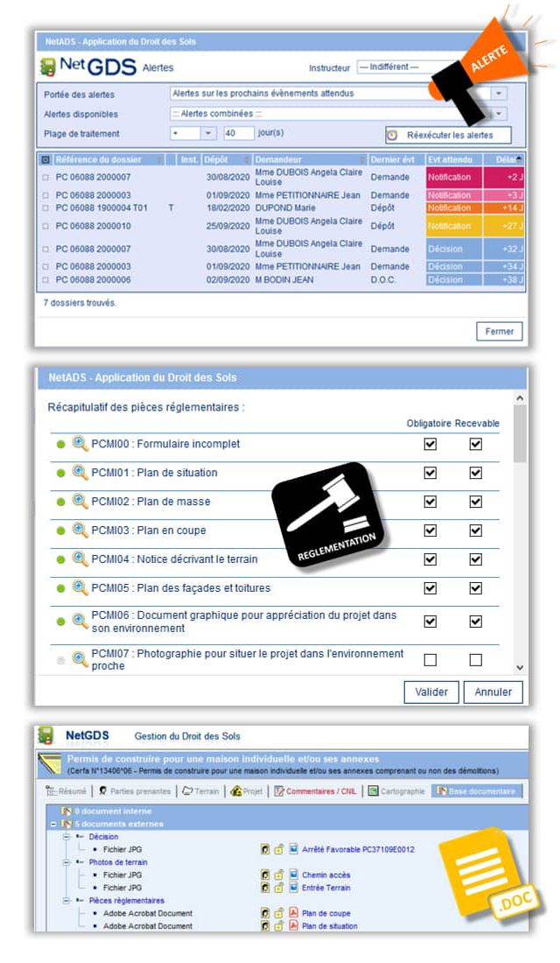Check Obligatoire for PCMI07 Photographie

pyautogui.click(x=430, y=659)
